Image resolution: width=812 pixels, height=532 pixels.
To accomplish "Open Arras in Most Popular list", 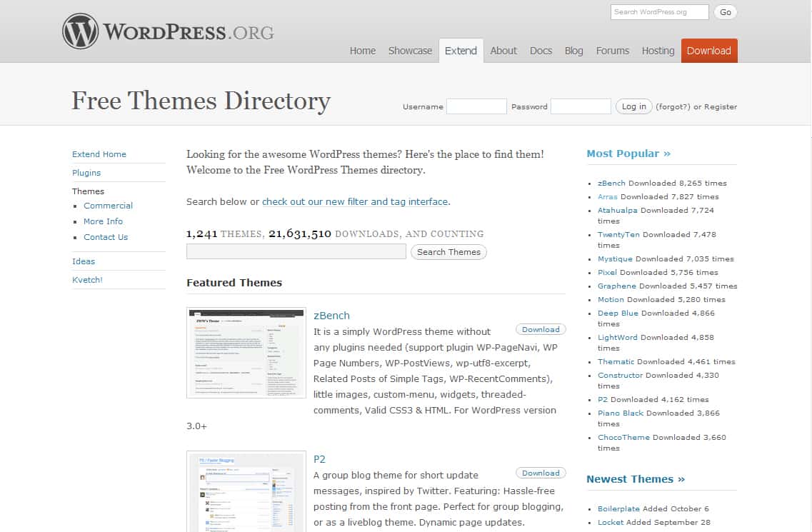I will (608, 197).
